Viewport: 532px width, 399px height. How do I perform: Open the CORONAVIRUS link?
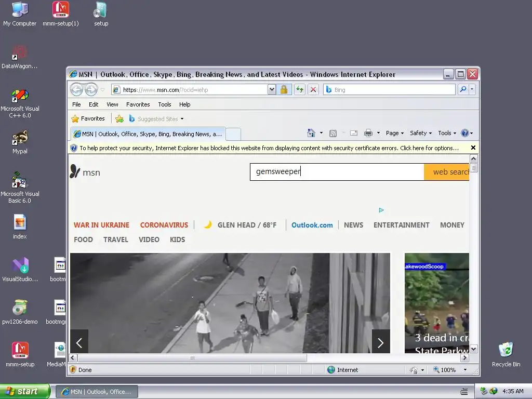(x=164, y=225)
